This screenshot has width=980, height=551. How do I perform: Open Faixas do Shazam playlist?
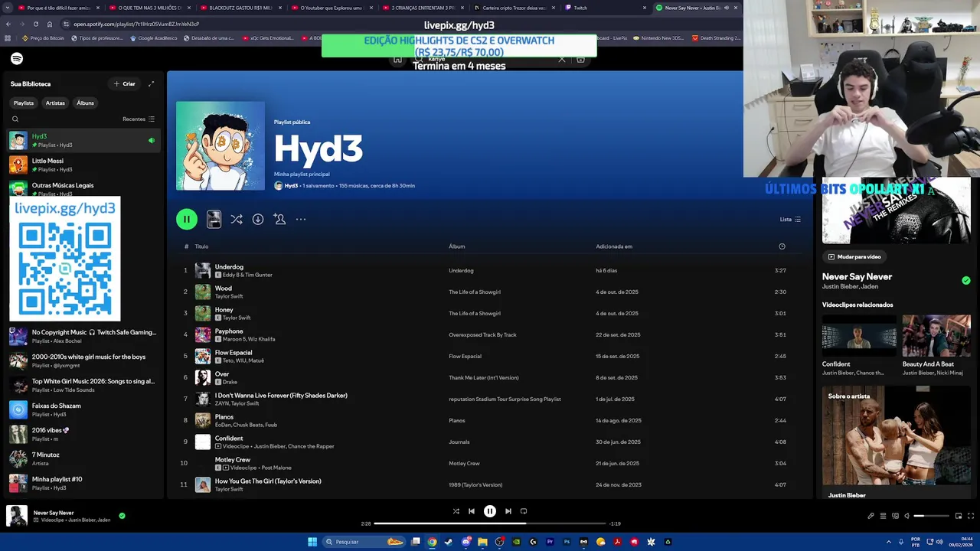[x=83, y=409]
